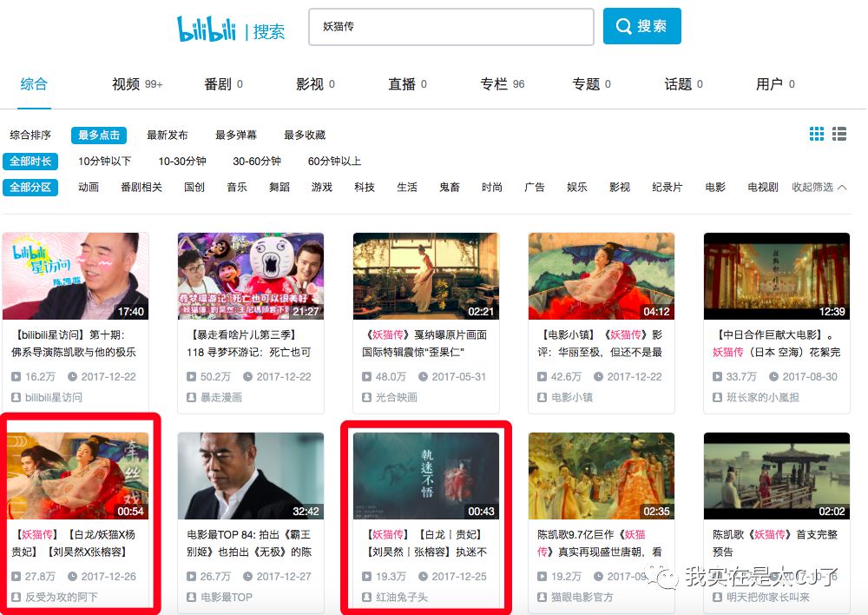
Task: Open the 00:54 牵丝戏 video thumbnail
Action: point(77,476)
